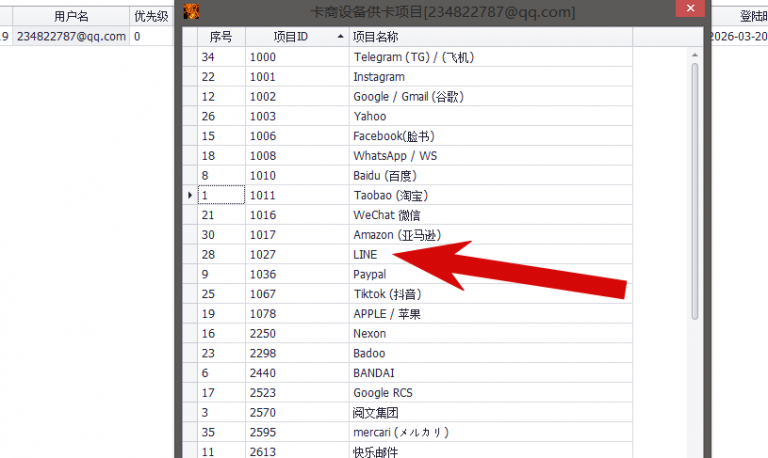Click project ID cell 1010
Image resolution: width=768 pixels, height=458 pixels.
click(297, 175)
